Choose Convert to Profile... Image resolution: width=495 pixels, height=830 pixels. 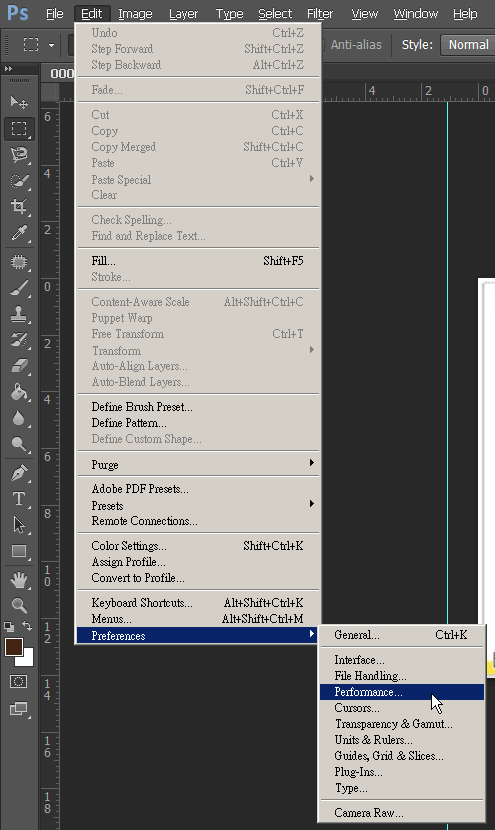click(199, 578)
